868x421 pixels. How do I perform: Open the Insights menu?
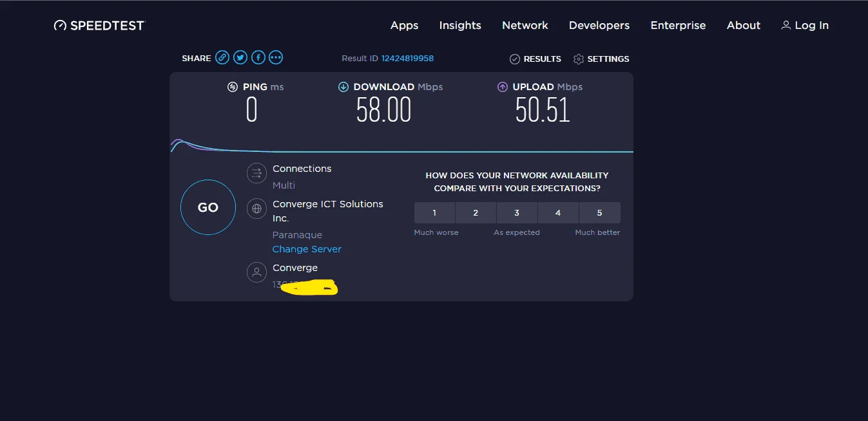point(460,25)
